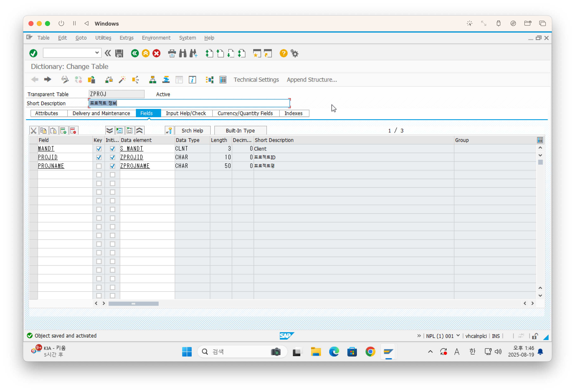The width and height of the screenshot is (575, 392).
Task: Click the red Cancel icon
Action: [x=156, y=53]
